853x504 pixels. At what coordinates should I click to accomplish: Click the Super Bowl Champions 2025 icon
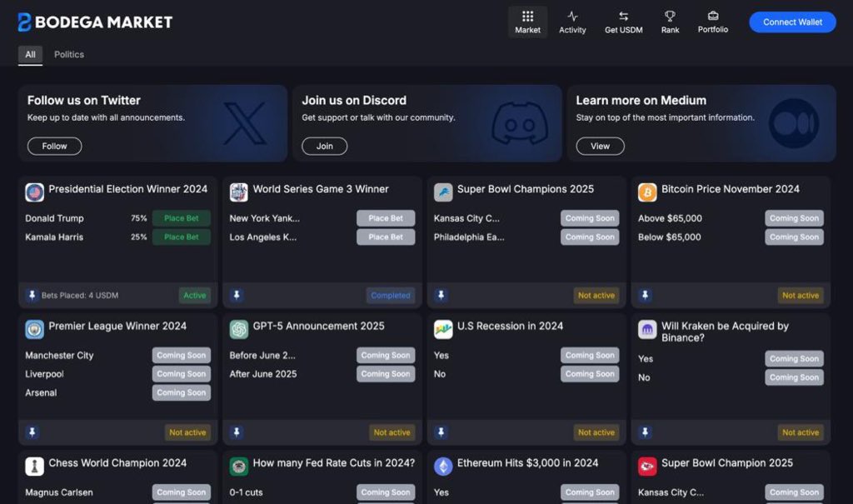pyautogui.click(x=443, y=192)
